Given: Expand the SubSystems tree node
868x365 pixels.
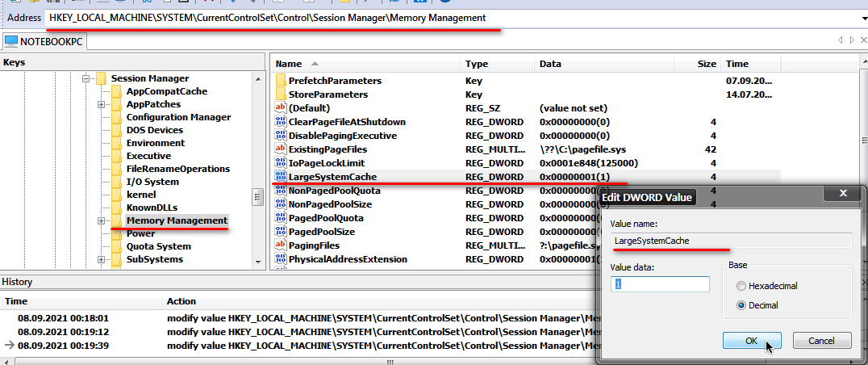Looking at the screenshot, I should pos(101,260).
